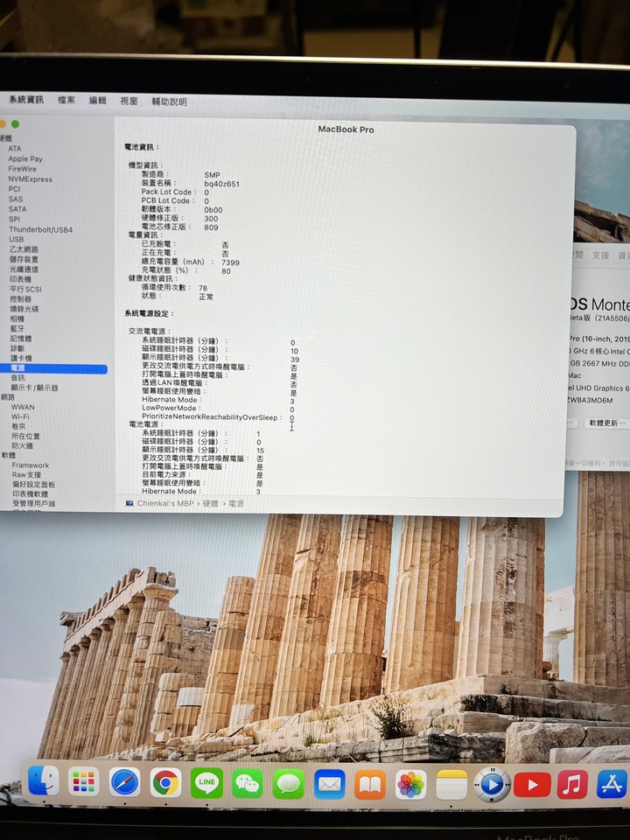Select NVMExpress in the sidebar
This screenshot has height=840, width=630.
point(30,178)
